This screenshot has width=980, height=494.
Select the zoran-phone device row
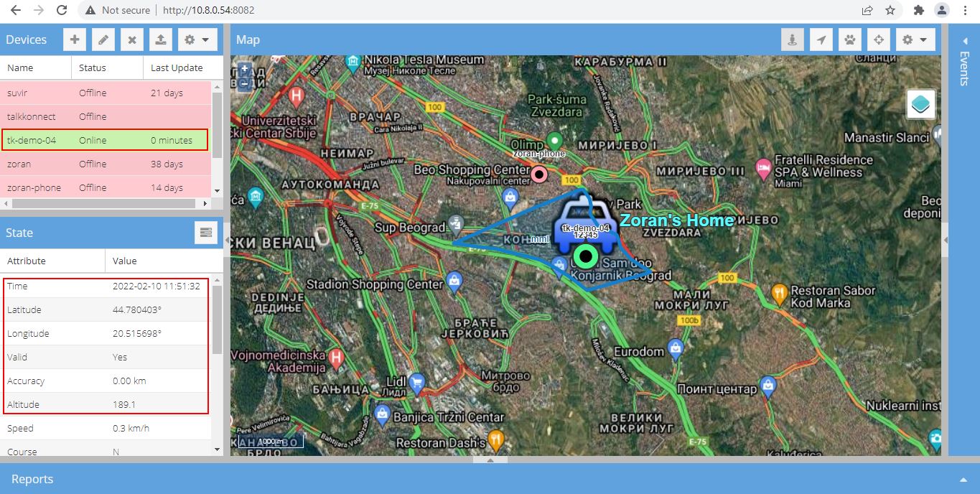point(105,187)
